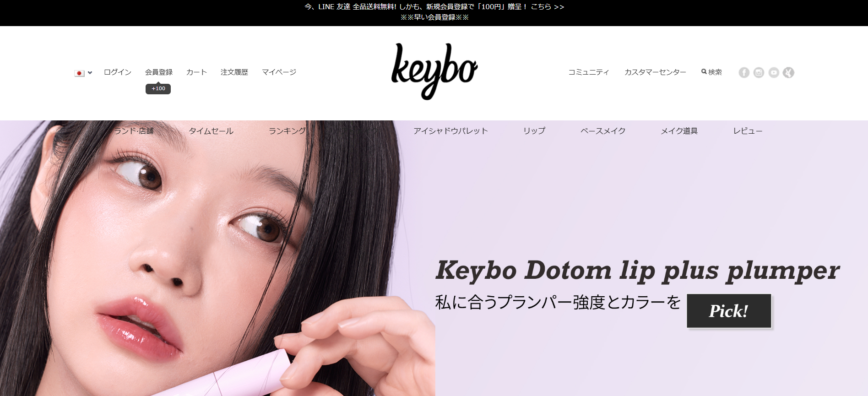Screen dimensions: 868x396
Task: Expand the language dropdown arrow
Action: 90,72
